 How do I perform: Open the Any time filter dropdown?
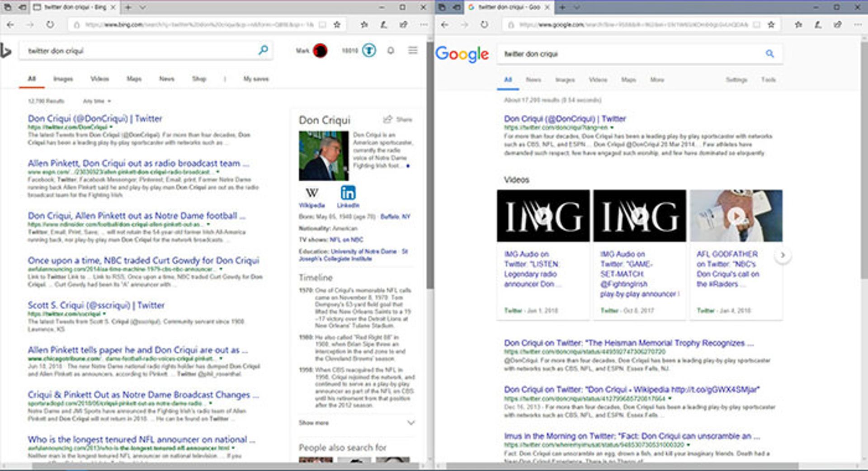click(96, 101)
